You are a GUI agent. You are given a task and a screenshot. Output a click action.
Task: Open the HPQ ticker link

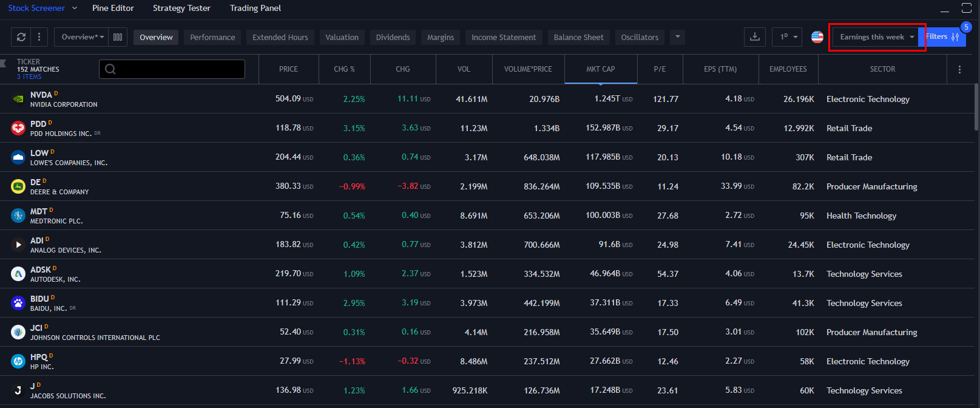point(39,357)
